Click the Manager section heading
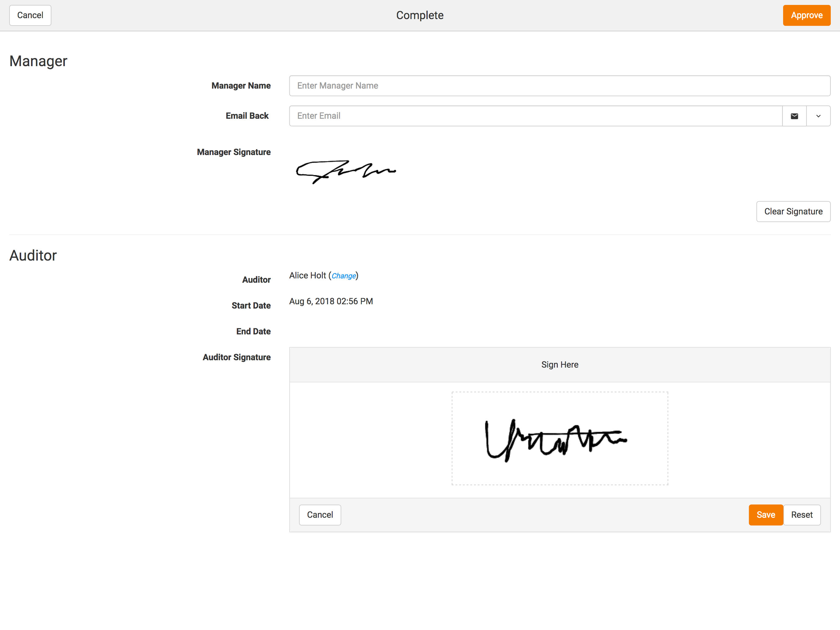Viewport: 840px width, 630px height. pyautogui.click(x=38, y=61)
